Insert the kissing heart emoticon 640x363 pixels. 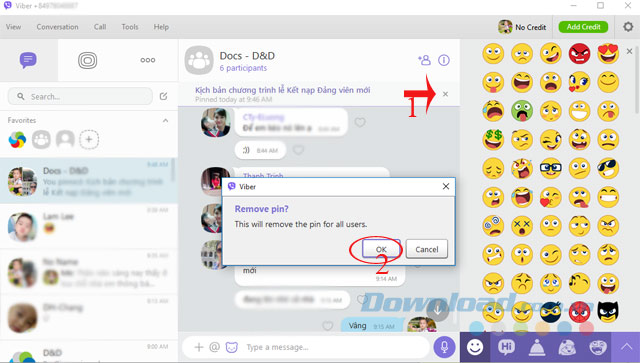[551, 197]
